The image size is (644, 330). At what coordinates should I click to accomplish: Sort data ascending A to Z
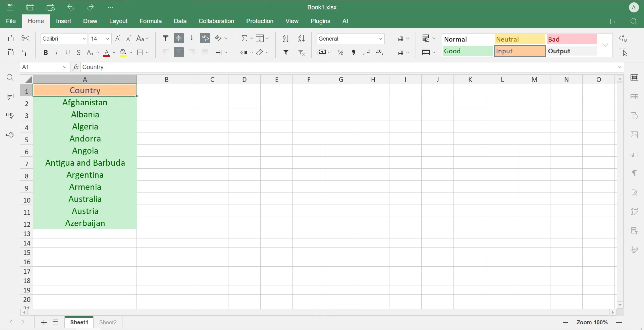[285, 38]
